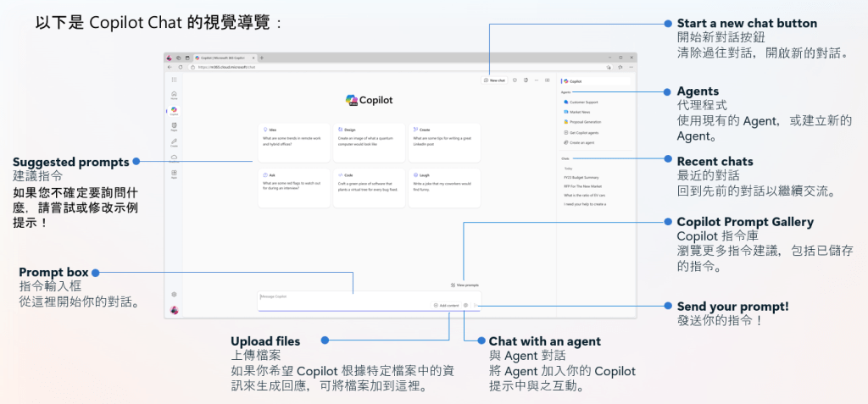
Task: Open Proposal Generation agent
Action: [581, 122]
